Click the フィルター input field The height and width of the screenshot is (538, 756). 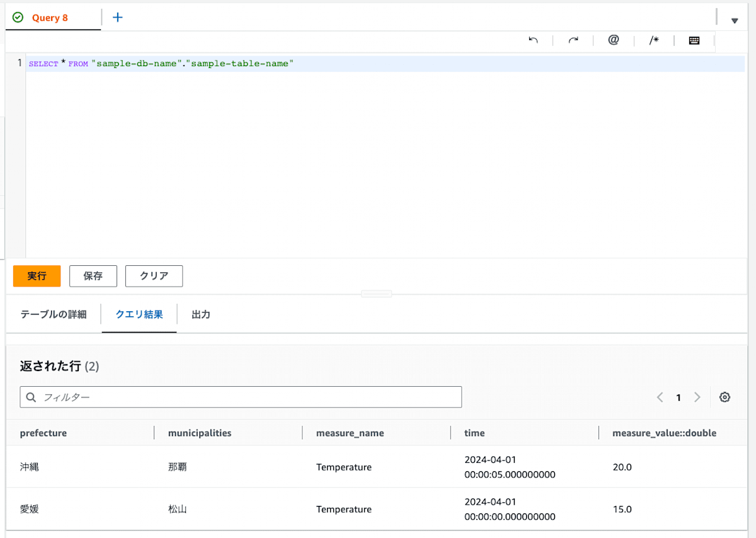241,397
